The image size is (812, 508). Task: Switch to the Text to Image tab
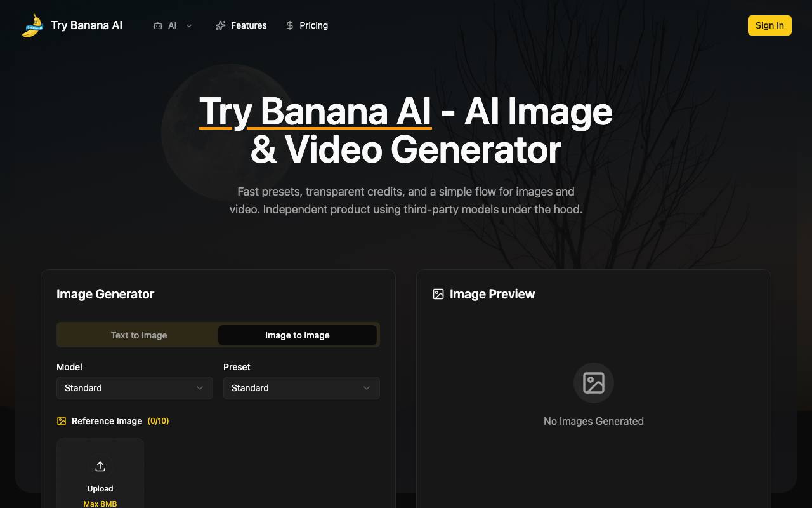[139, 335]
